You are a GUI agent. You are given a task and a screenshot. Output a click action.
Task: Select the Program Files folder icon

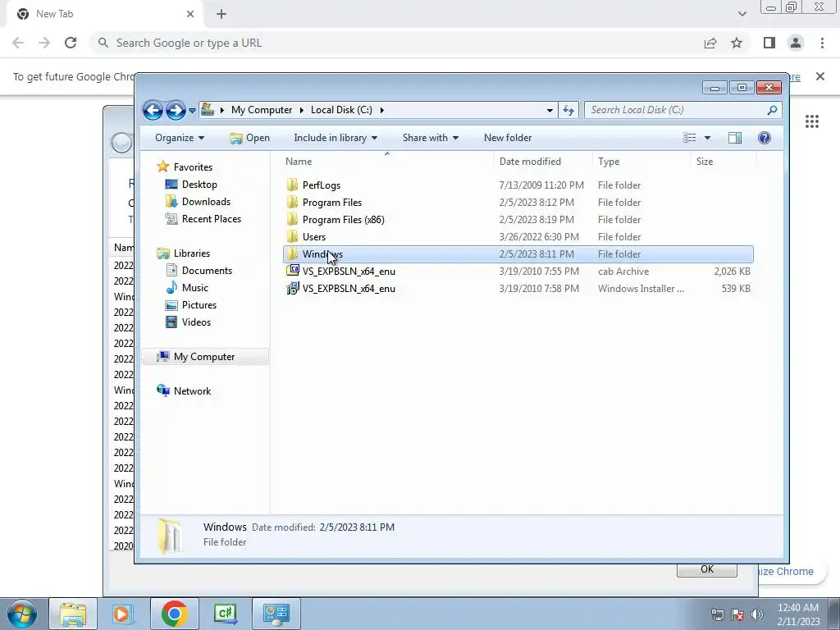coord(293,203)
